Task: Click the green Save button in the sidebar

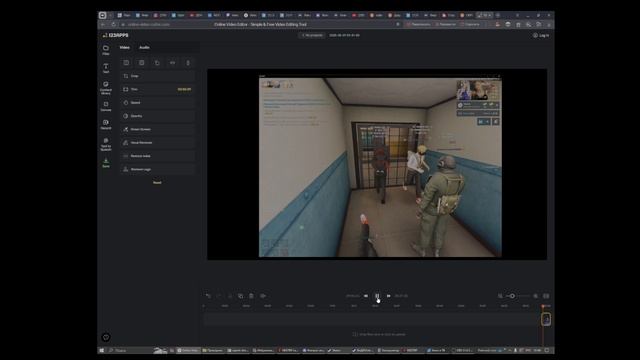Action: (x=106, y=163)
